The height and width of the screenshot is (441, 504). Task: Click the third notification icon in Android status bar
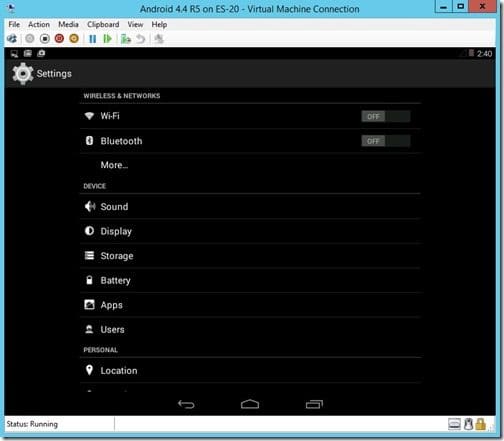[41, 53]
